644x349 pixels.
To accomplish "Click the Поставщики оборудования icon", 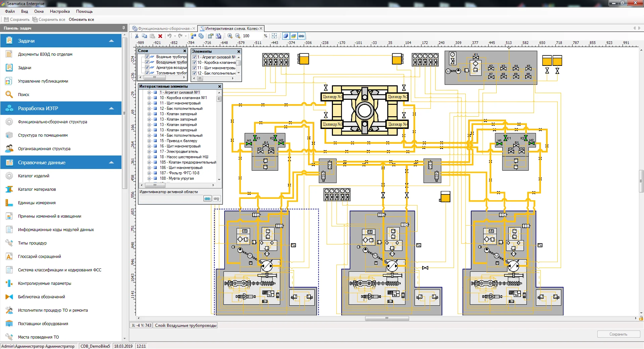I will pos(9,323).
